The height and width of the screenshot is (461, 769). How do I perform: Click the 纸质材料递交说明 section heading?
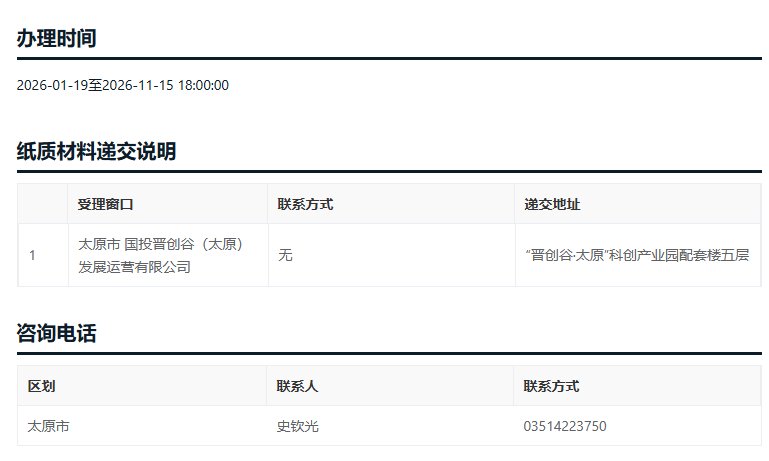click(x=96, y=152)
